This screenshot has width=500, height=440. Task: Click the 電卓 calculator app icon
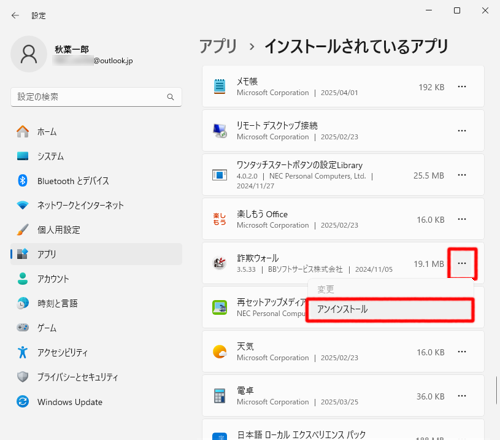[x=219, y=396]
